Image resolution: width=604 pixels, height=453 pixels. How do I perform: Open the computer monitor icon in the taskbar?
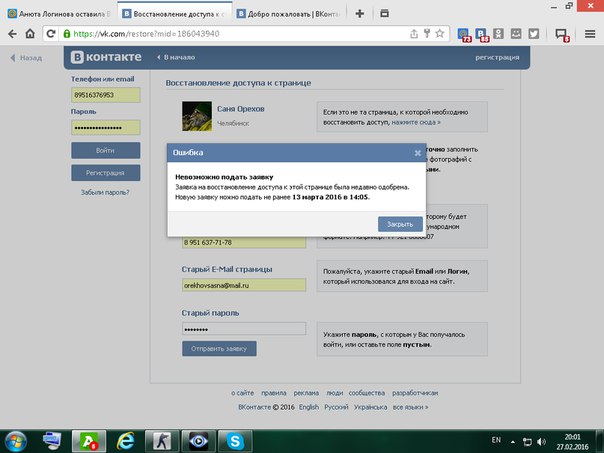coord(52,441)
